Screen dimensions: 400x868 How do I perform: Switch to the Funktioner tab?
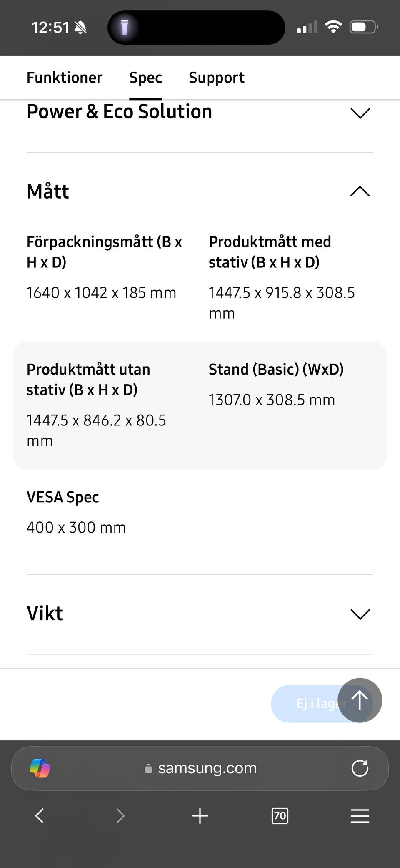[64, 78]
